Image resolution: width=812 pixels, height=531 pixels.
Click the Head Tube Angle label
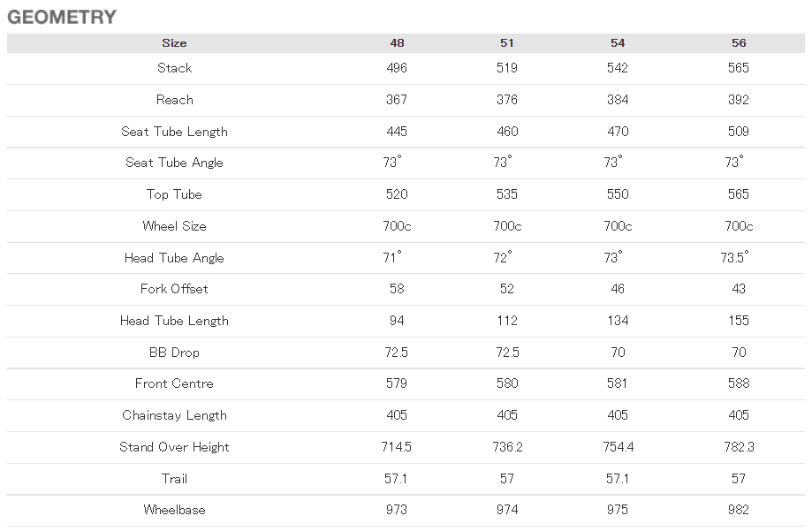click(175, 258)
